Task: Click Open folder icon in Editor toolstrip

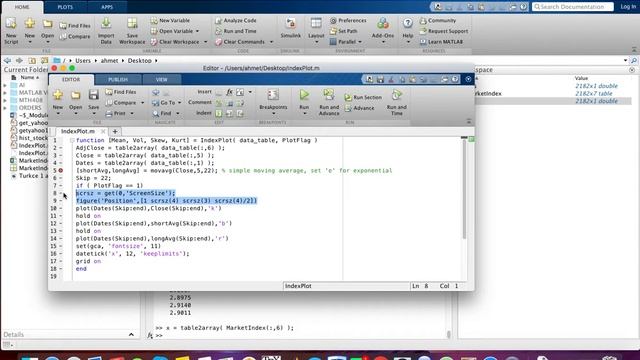Action: tap(76, 95)
